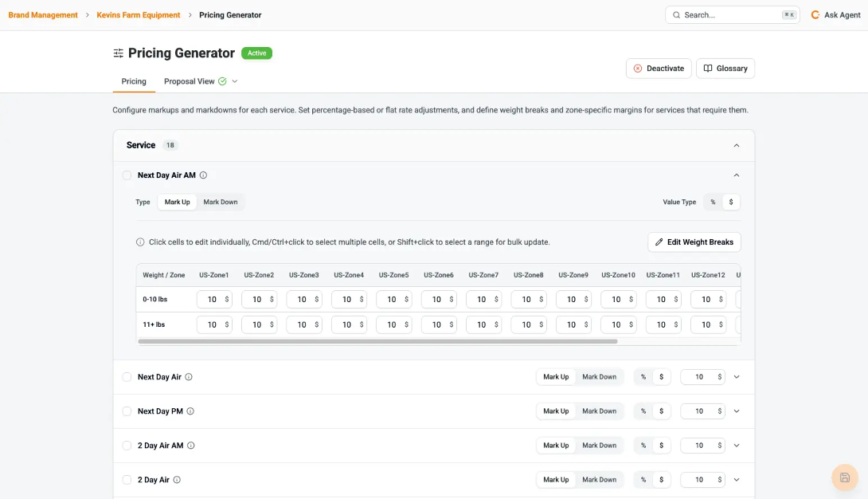Image resolution: width=868 pixels, height=499 pixels.
Task: Go to Brand Management breadcrumb
Action: [x=43, y=15]
